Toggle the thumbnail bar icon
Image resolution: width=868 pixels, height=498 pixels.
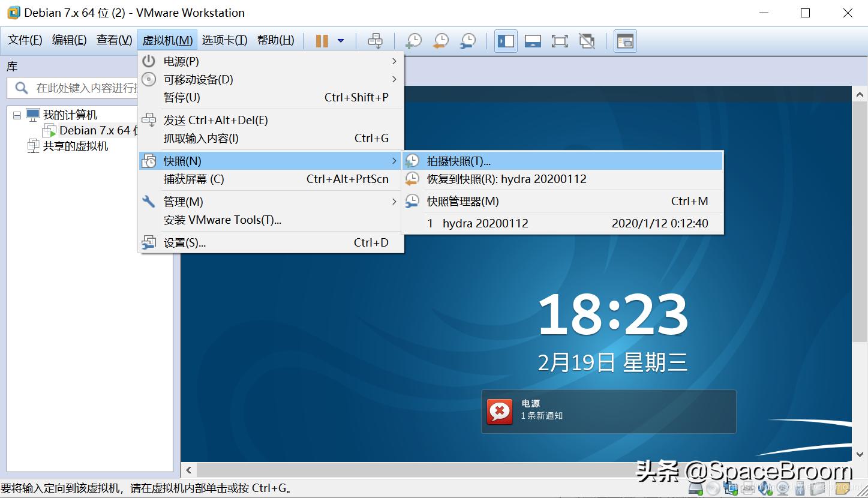(x=624, y=41)
